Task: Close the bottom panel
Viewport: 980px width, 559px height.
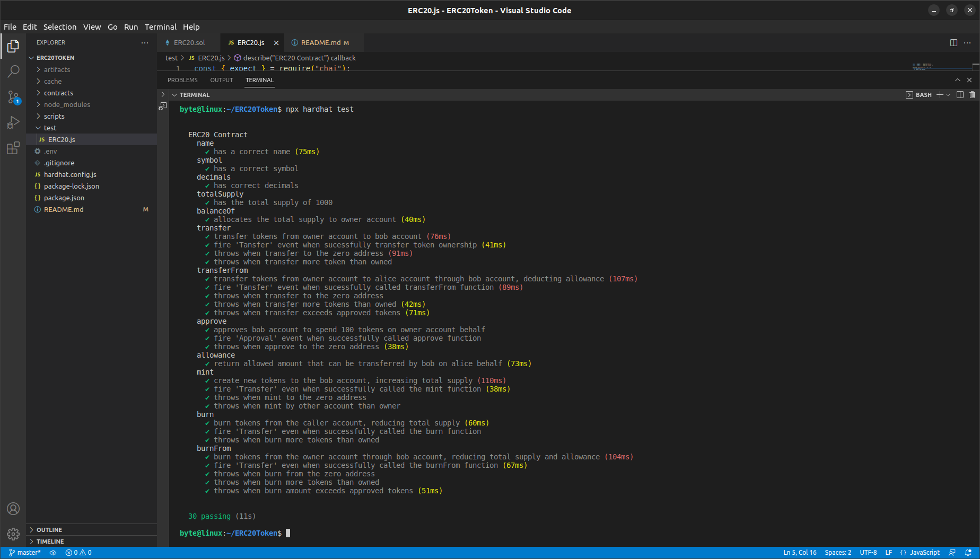Action: pyautogui.click(x=969, y=80)
